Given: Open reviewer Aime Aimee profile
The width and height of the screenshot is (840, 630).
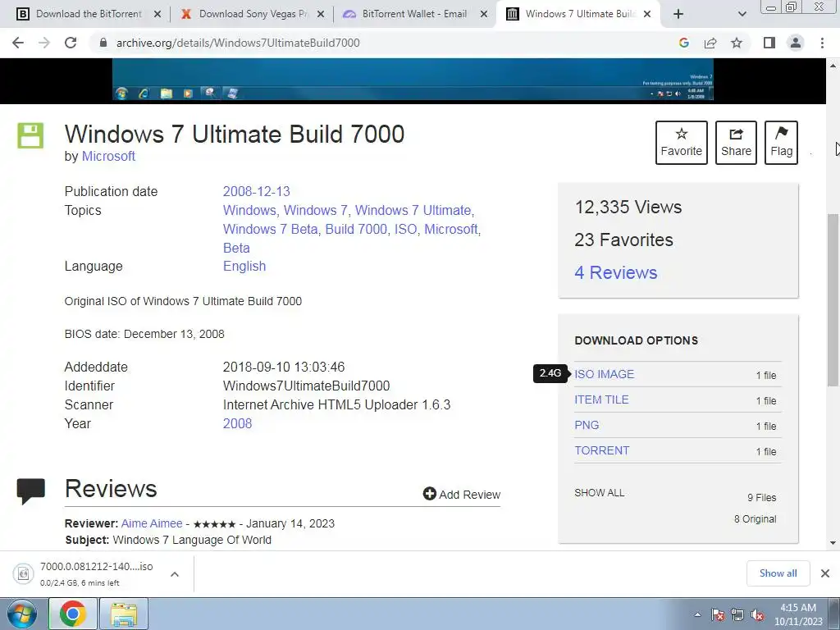Looking at the screenshot, I should [152, 523].
